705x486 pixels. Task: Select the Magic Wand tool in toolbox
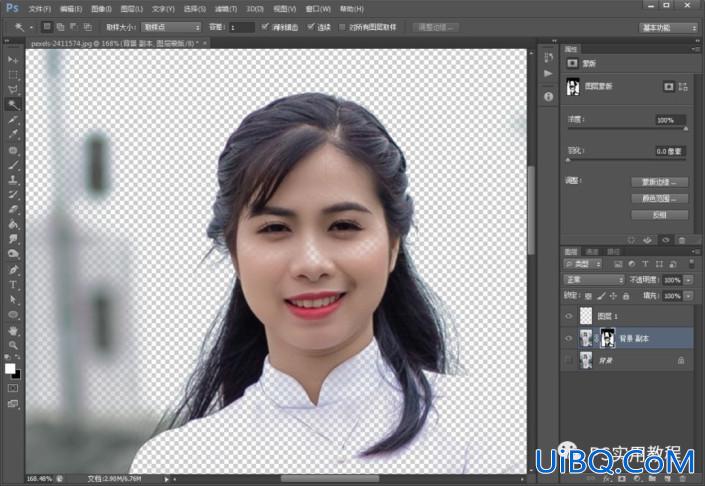click(x=13, y=105)
